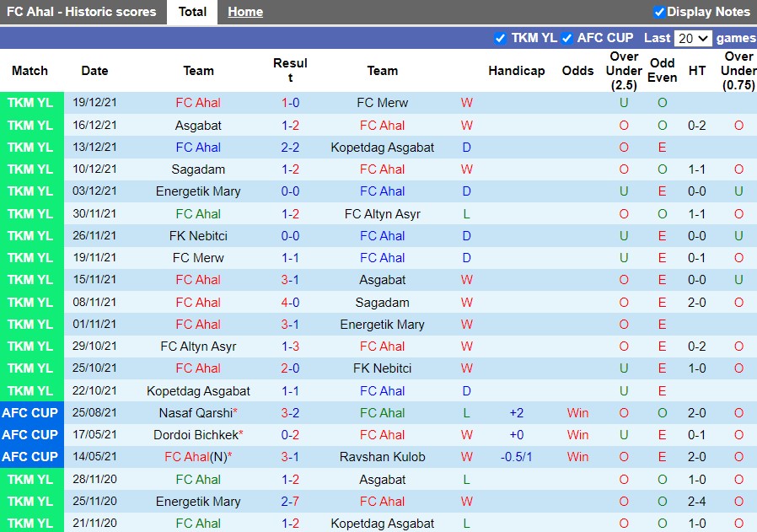Click the 2-7 score against Energetik Mary
The image size is (757, 532).
pos(290,502)
